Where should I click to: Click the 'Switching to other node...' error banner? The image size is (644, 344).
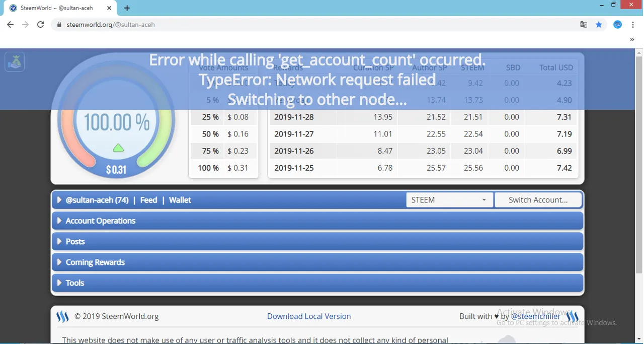pyautogui.click(x=317, y=80)
